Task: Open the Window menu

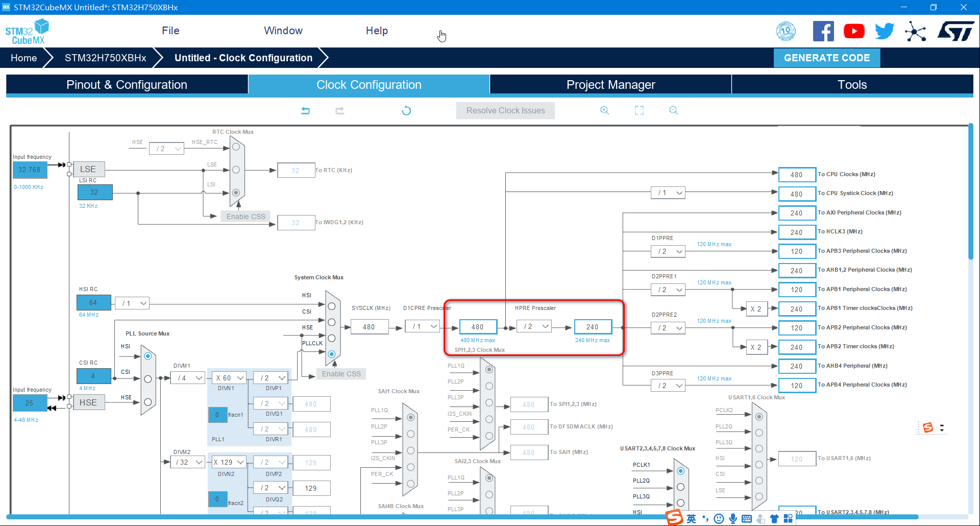Action: pyautogui.click(x=283, y=31)
